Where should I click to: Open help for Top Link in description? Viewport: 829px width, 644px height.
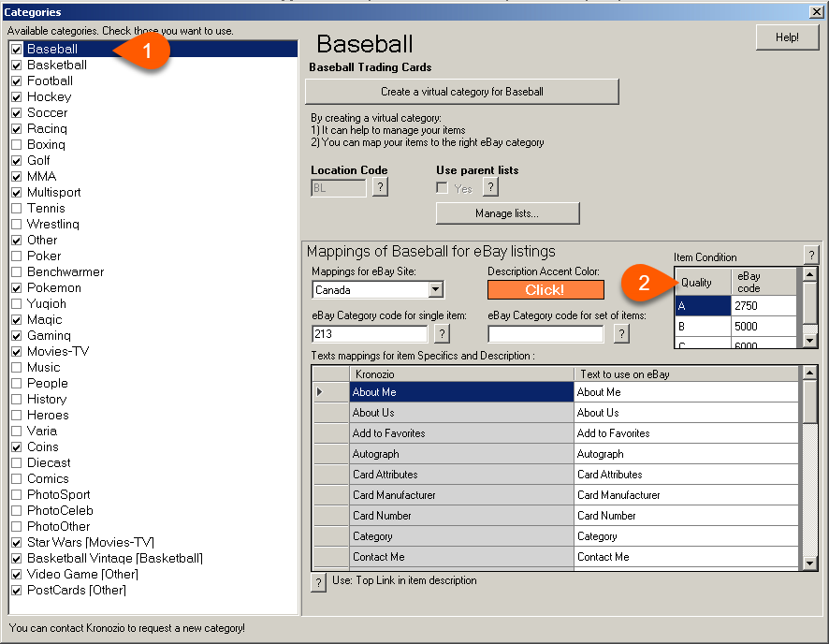(x=318, y=583)
